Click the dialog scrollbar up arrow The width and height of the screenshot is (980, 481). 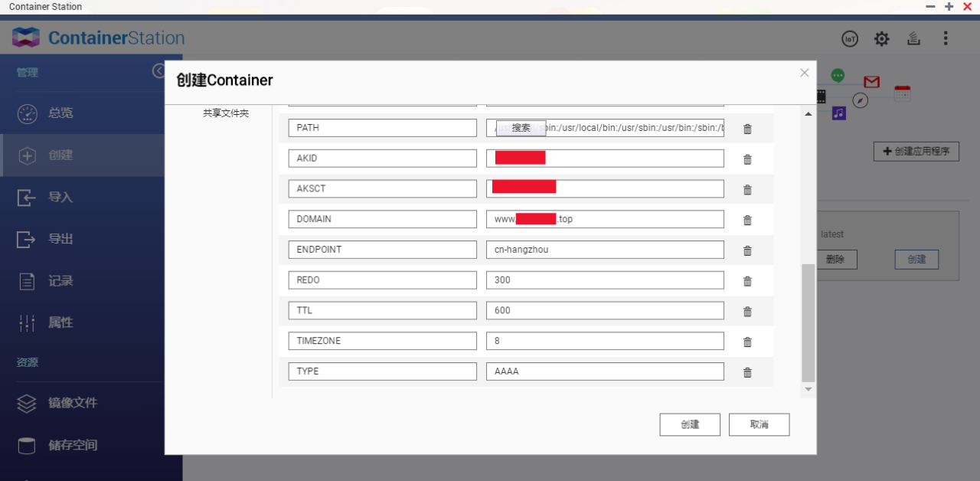[x=808, y=114]
